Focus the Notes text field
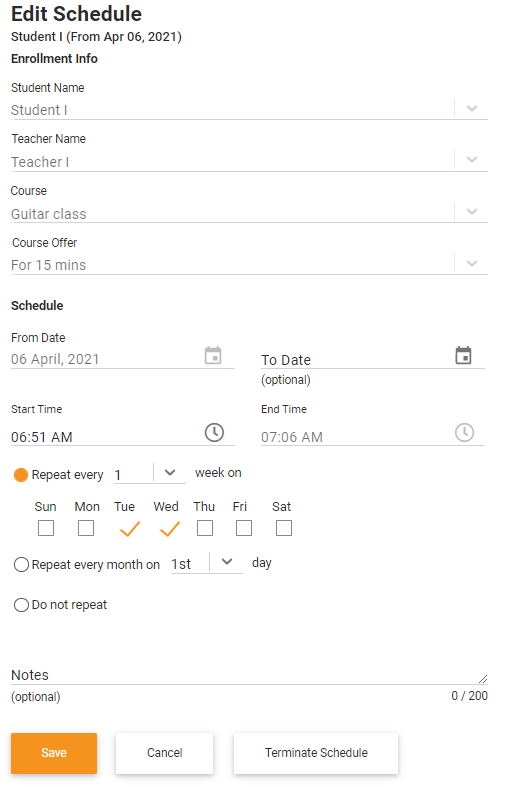Image resolution: width=509 pixels, height=787 pixels. coord(249,675)
